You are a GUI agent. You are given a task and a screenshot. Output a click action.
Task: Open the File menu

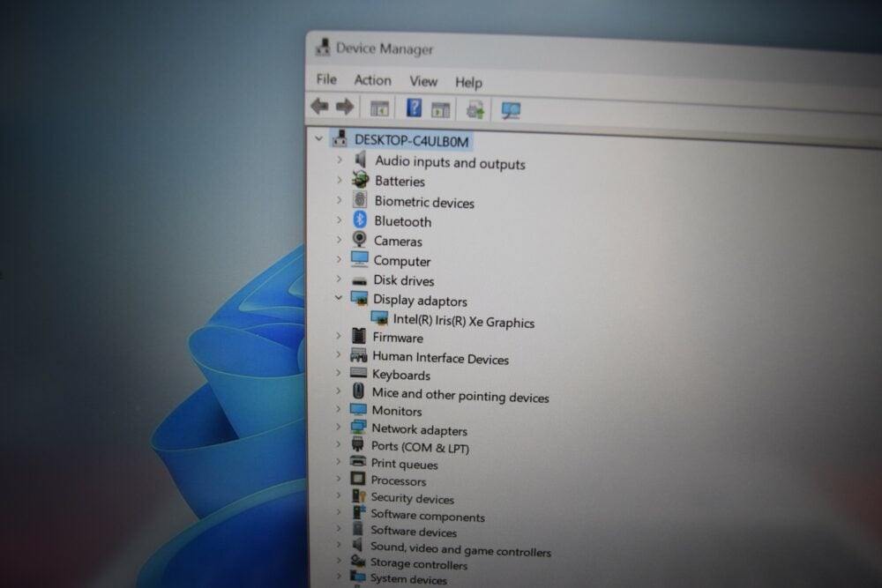click(x=326, y=79)
